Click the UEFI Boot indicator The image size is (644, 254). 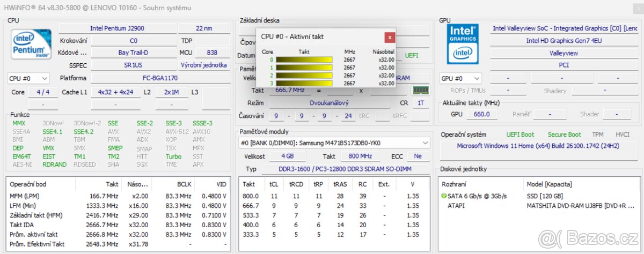[x=520, y=135]
